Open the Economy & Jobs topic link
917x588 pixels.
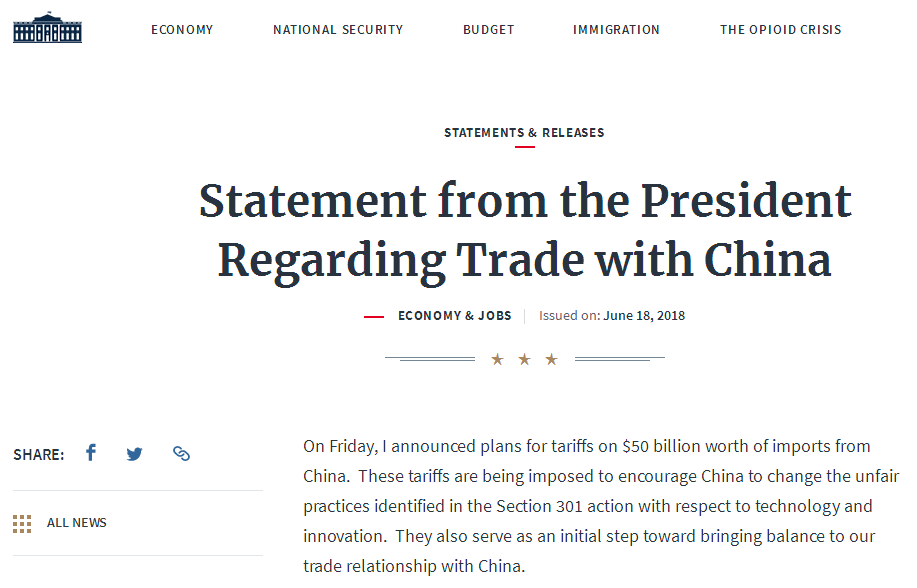454,316
